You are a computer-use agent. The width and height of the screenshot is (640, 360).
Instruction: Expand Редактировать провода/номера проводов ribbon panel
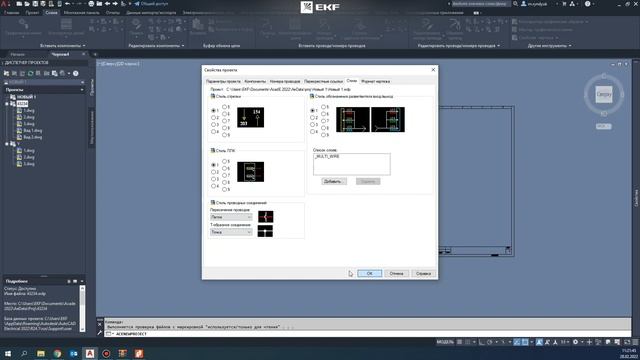(458, 46)
